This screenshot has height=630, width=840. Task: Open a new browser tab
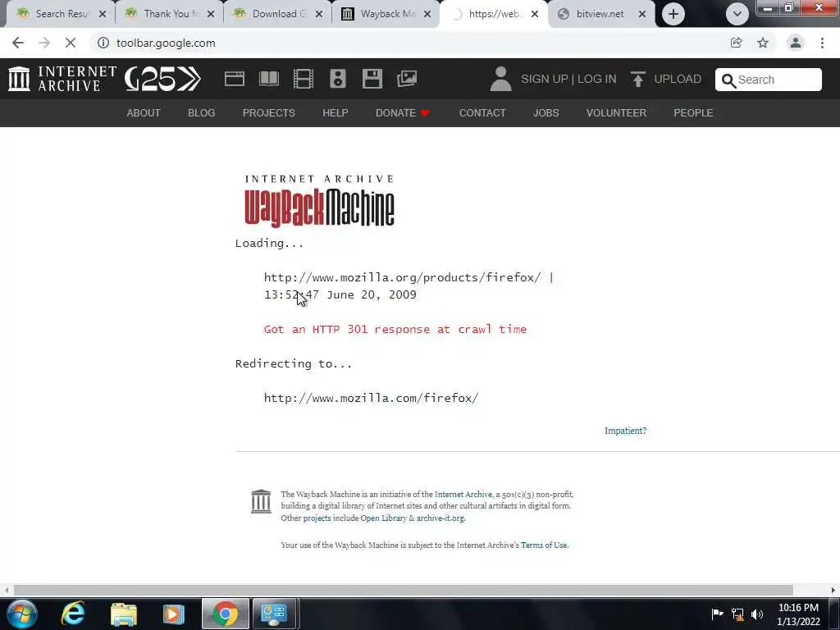point(673,14)
